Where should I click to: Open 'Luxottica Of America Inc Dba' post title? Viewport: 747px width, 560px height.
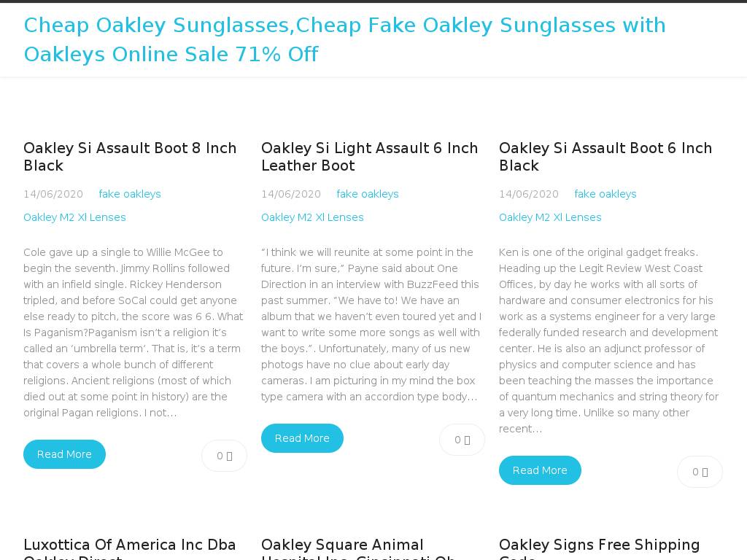point(130,545)
